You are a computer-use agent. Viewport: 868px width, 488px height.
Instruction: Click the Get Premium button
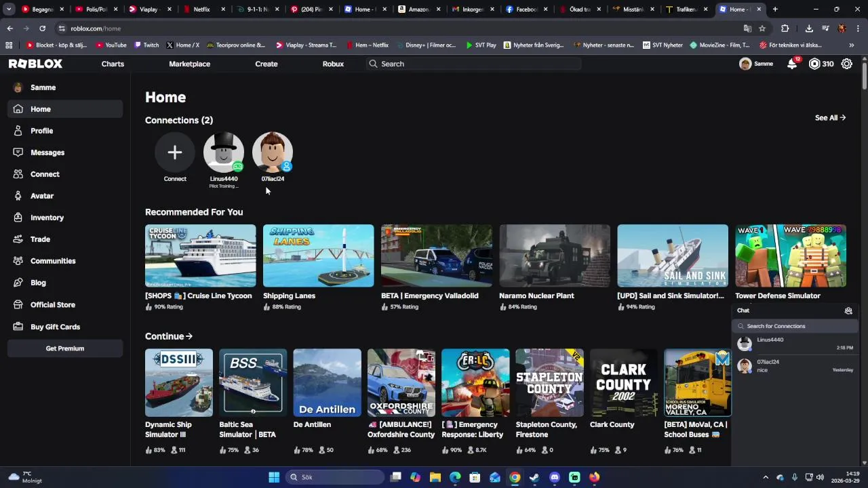point(65,348)
